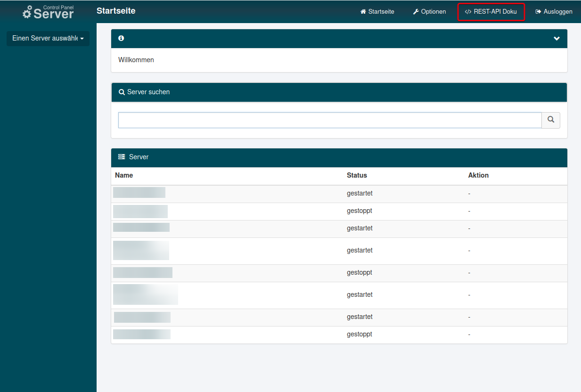Click the wrench icon beside Optionen
This screenshot has width=581, height=392.
[416, 12]
